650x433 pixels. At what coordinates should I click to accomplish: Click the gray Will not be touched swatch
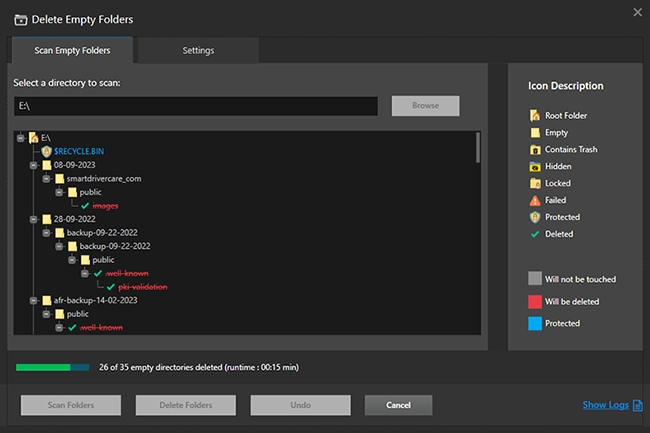[535, 278]
